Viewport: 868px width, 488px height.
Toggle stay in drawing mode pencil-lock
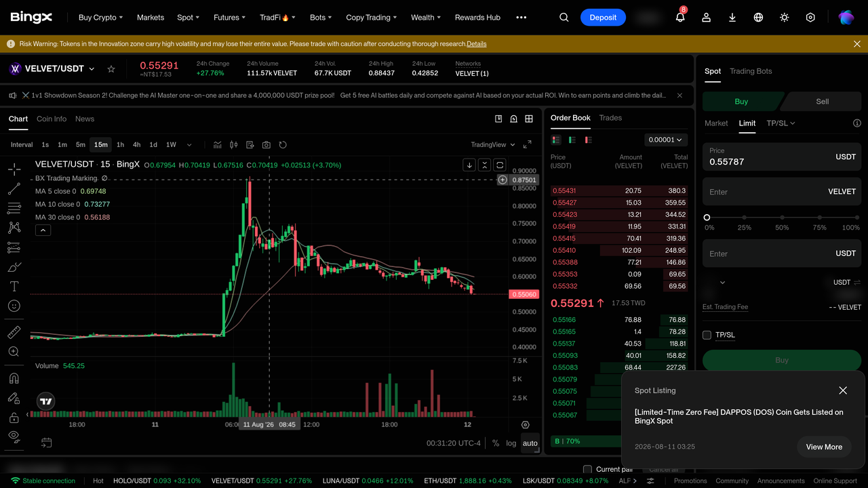coord(14,398)
